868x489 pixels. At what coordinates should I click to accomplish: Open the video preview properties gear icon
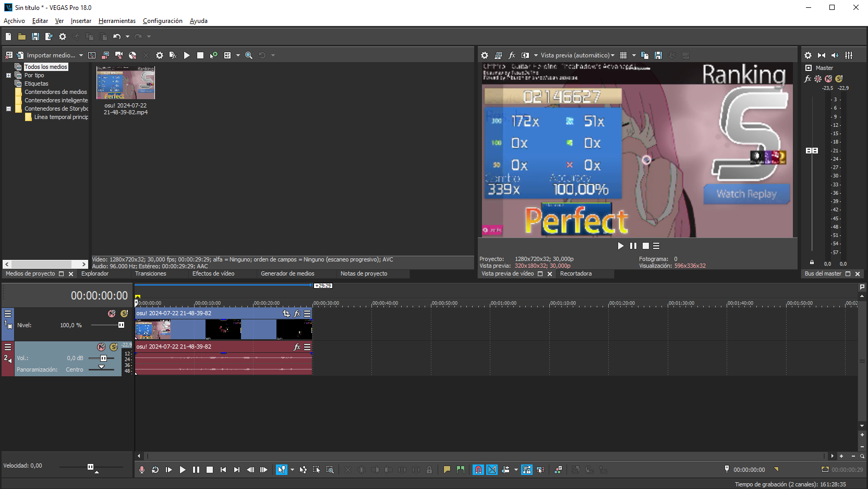point(485,55)
